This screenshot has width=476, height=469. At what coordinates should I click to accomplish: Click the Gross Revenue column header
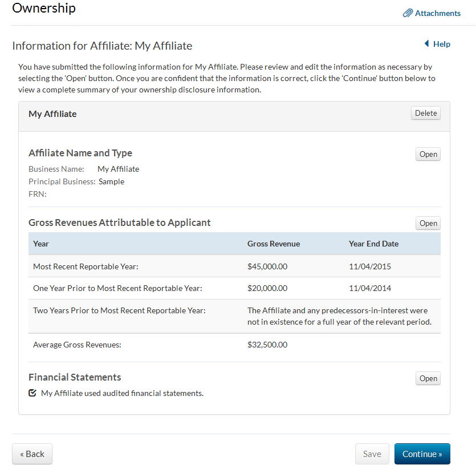(274, 244)
